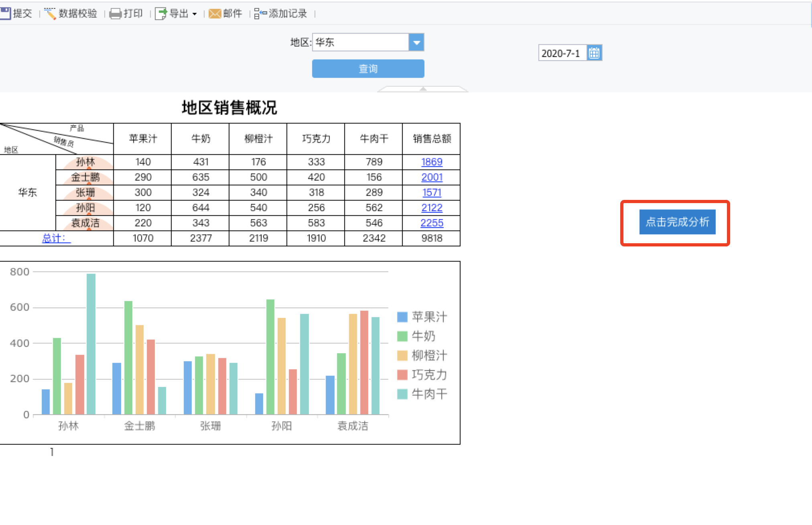The width and height of the screenshot is (812, 525).
Task: Click the 点击完成分析 button
Action: [677, 222]
